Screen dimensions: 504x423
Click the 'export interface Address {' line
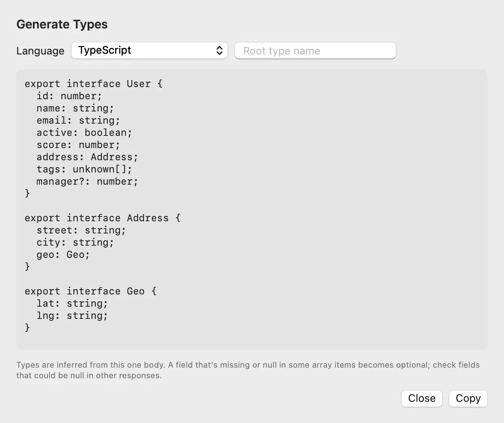click(102, 218)
